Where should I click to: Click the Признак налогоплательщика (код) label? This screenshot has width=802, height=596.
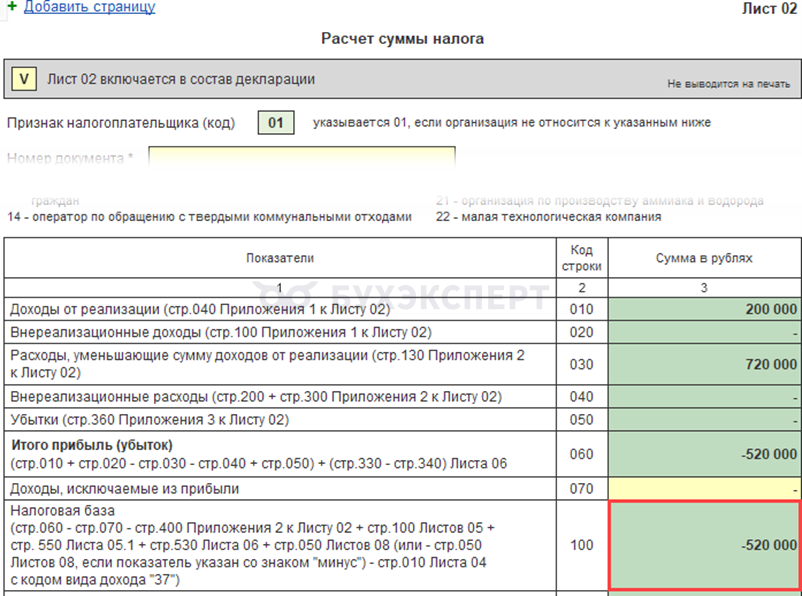(121, 123)
